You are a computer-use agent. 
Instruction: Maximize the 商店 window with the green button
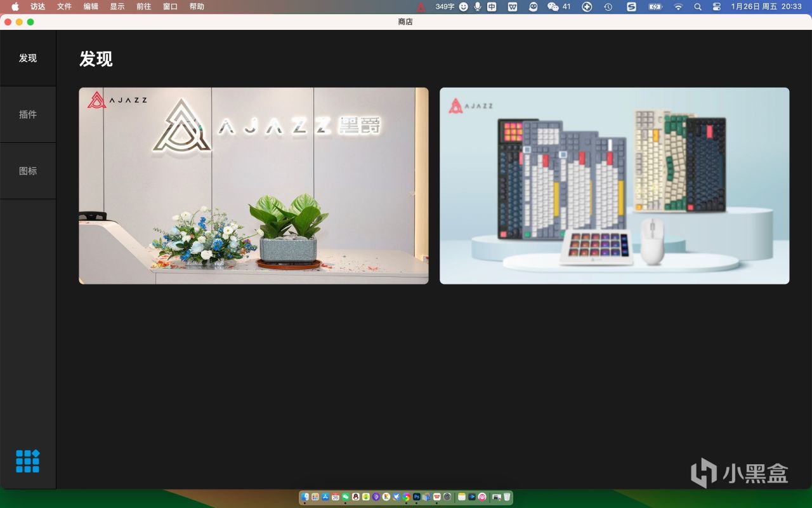click(30, 22)
